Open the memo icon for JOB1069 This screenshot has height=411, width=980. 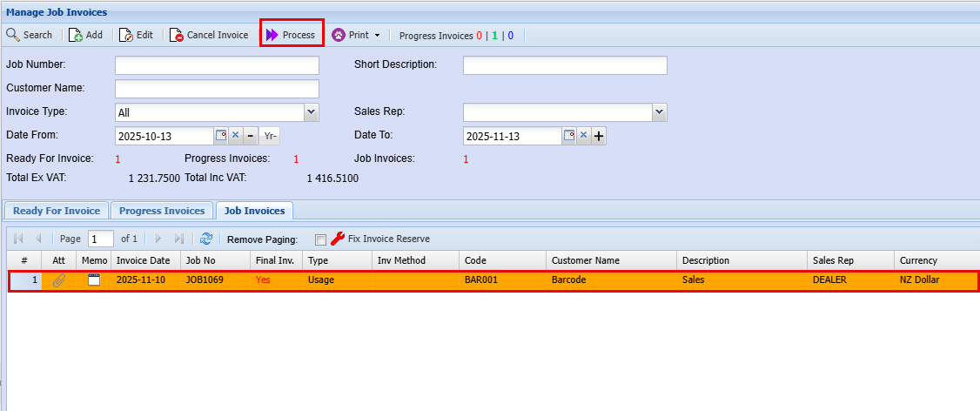click(x=94, y=280)
